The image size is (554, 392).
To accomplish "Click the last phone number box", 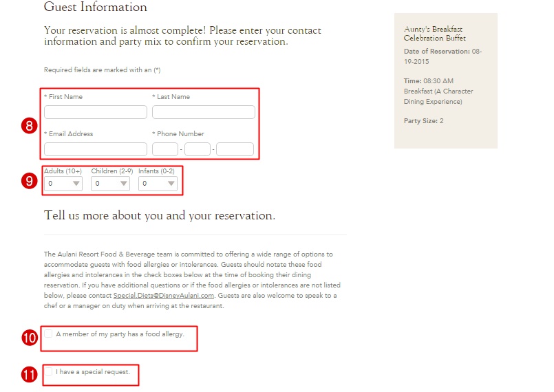I will click(235, 149).
